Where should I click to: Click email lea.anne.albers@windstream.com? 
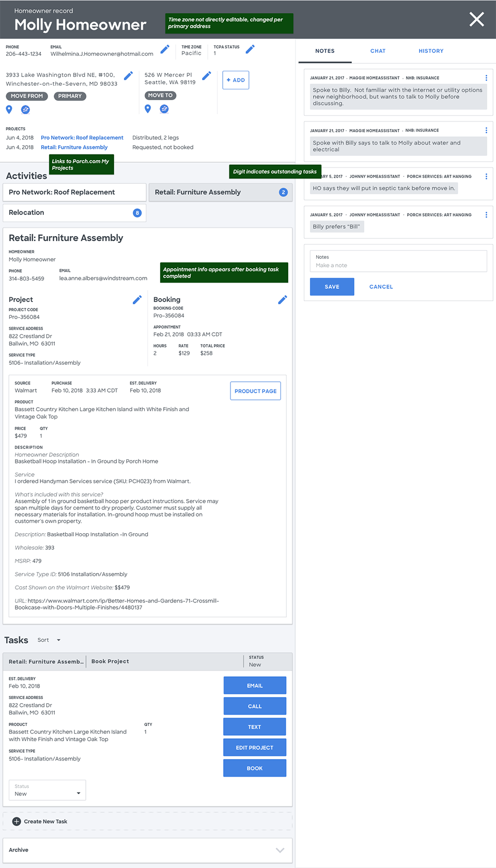click(103, 278)
